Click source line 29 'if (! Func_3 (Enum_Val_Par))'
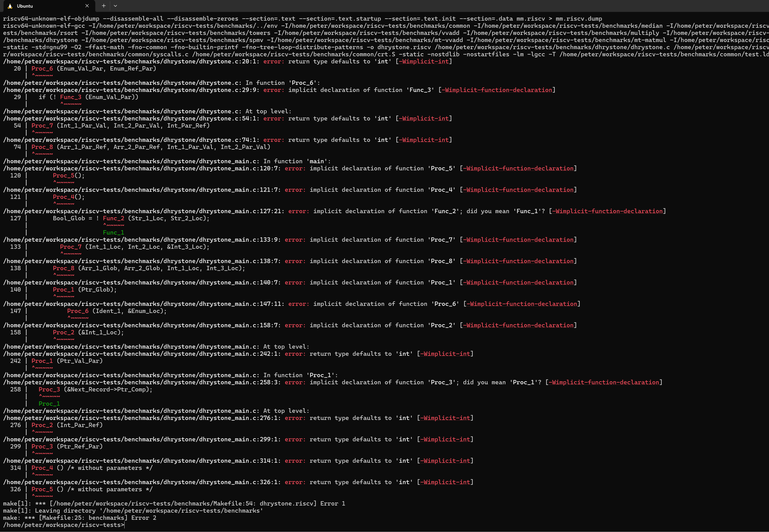The height and width of the screenshot is (532, 769). pyautogui.click(x=76, y=97)
